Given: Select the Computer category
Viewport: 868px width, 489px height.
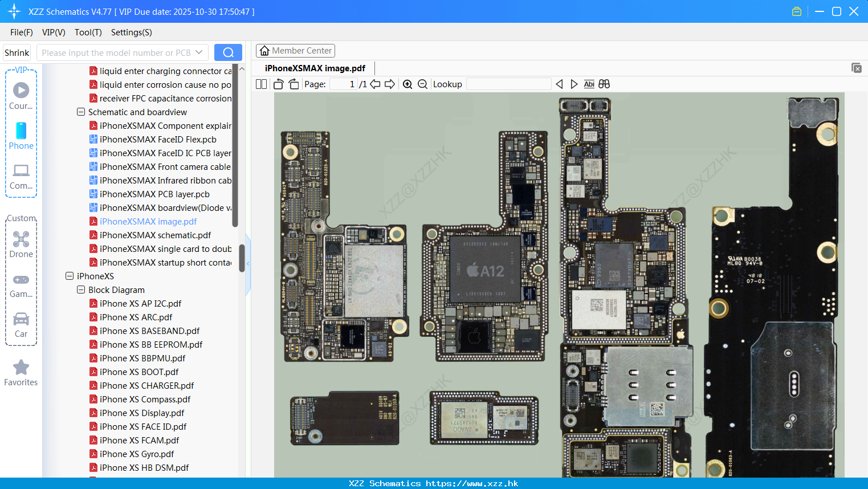Looking at the screenshot, I should 21,176.
